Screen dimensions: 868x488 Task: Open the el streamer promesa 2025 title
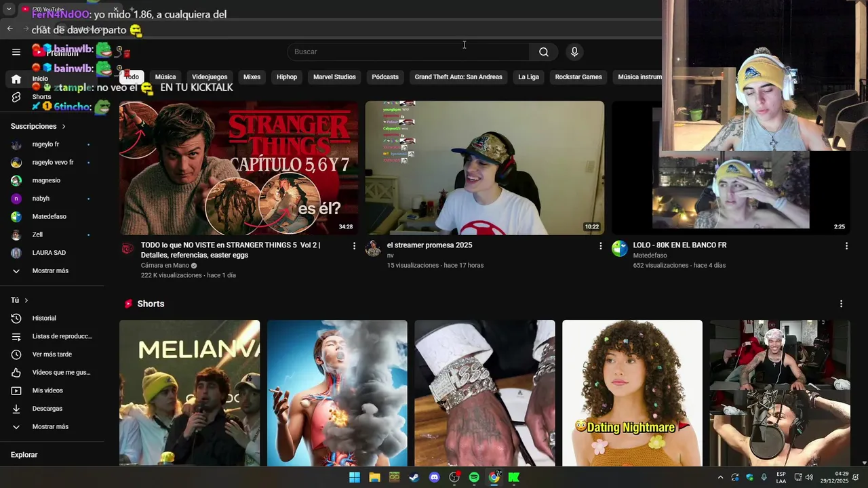(x=429, y=245)
